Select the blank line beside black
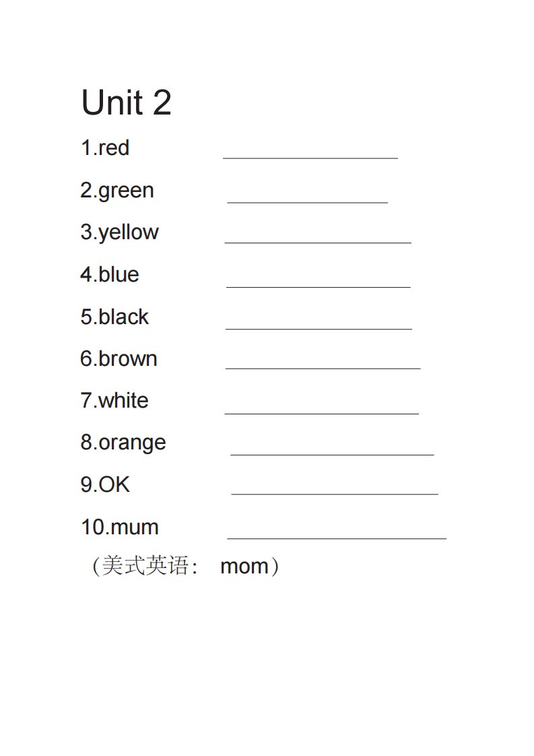Viewport: 534px width, 756px height. click(319, 329)
